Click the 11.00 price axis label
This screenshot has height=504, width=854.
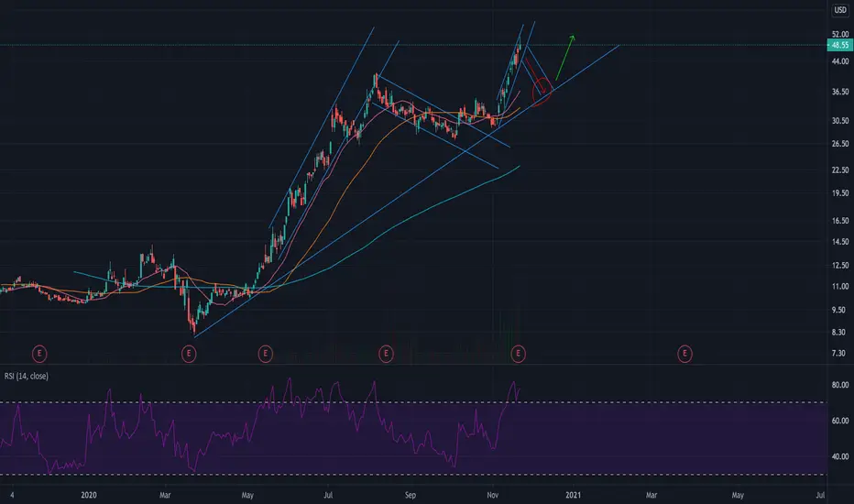(x=840, y=286)
